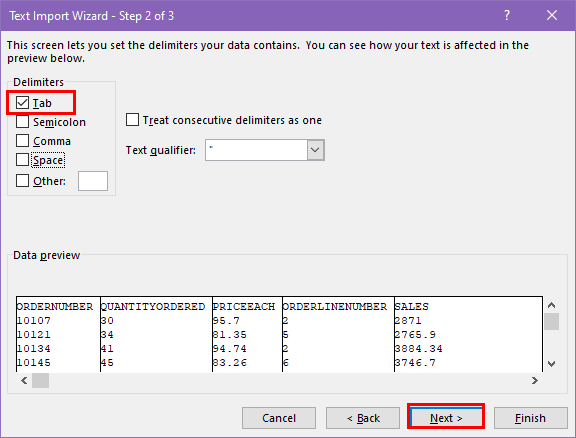Toggle Treat consecutive delimiters as one

(132, 120)
